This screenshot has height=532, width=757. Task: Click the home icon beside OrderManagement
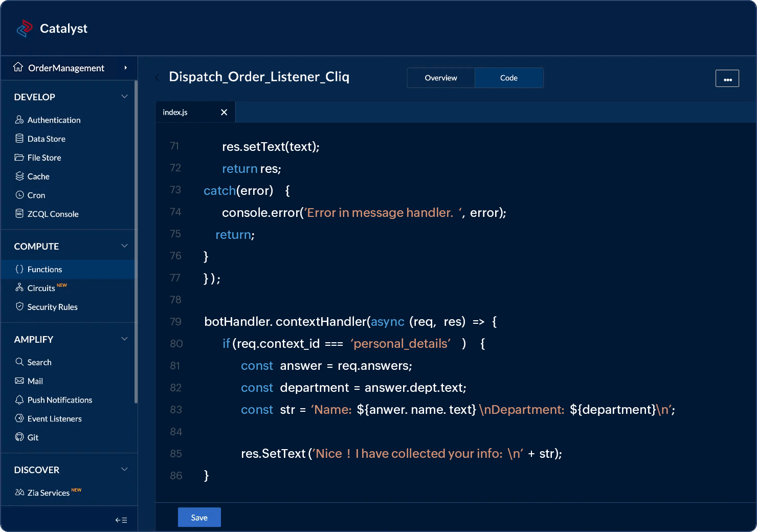click(x=18, y=67)
